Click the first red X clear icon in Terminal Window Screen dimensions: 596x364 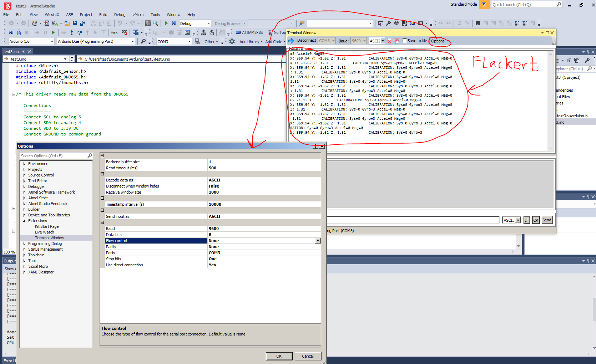389,41
